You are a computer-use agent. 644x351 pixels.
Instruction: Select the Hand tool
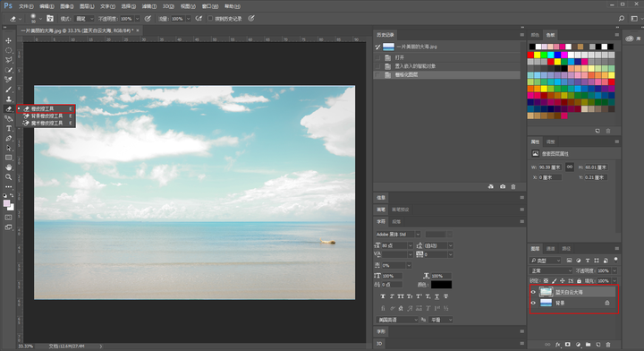(x=9, y=167)
